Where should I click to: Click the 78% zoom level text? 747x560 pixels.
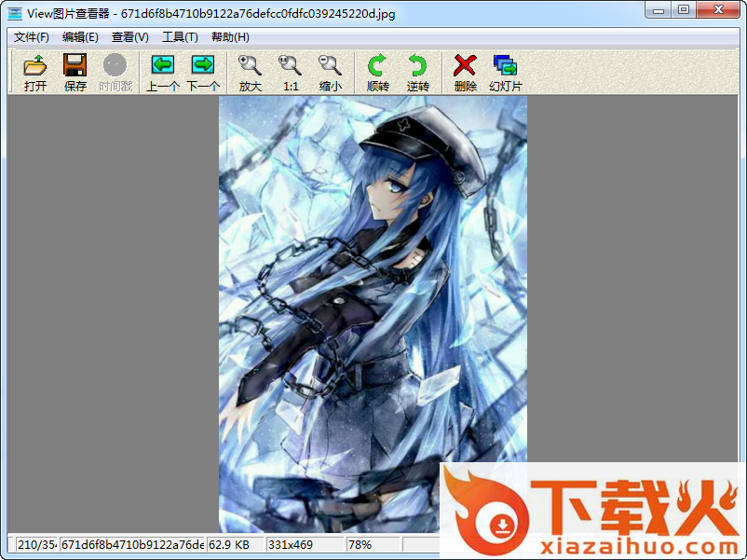[360, 544]
